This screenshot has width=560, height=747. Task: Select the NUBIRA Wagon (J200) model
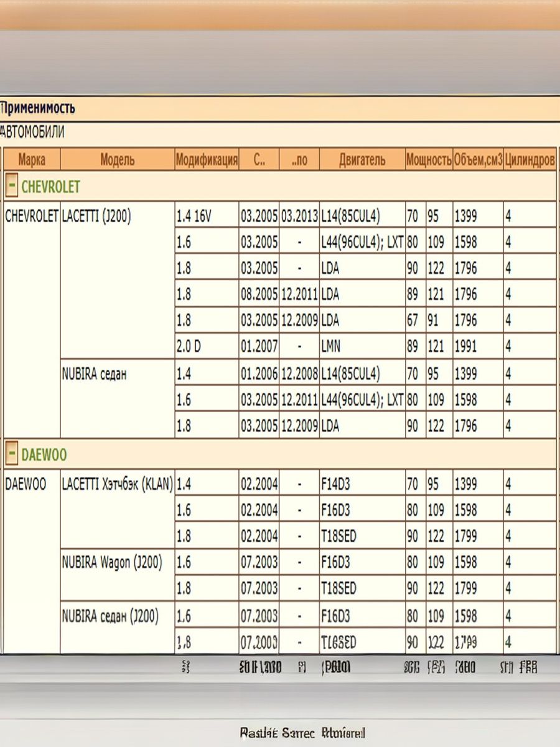112,563
